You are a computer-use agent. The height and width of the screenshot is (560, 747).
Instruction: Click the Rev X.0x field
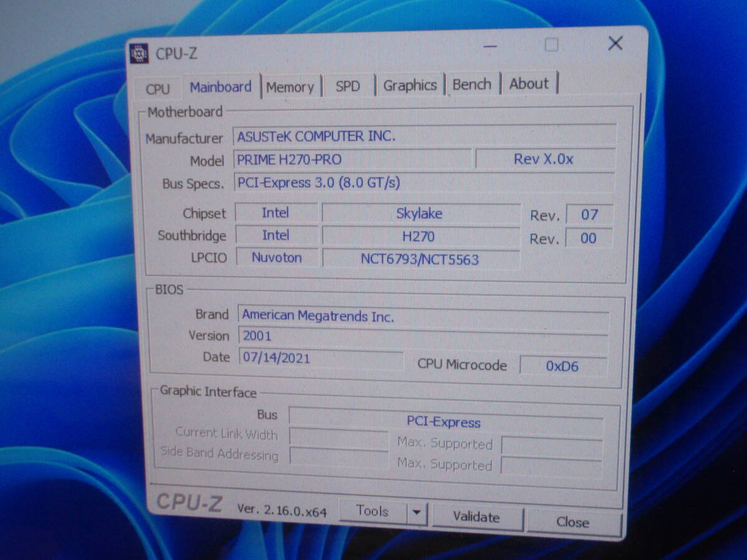pos(545,159)
